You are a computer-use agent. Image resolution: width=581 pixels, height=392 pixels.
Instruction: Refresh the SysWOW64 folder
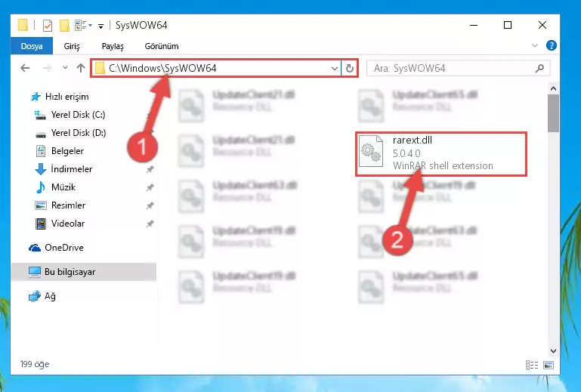click(x=349, y=69)
